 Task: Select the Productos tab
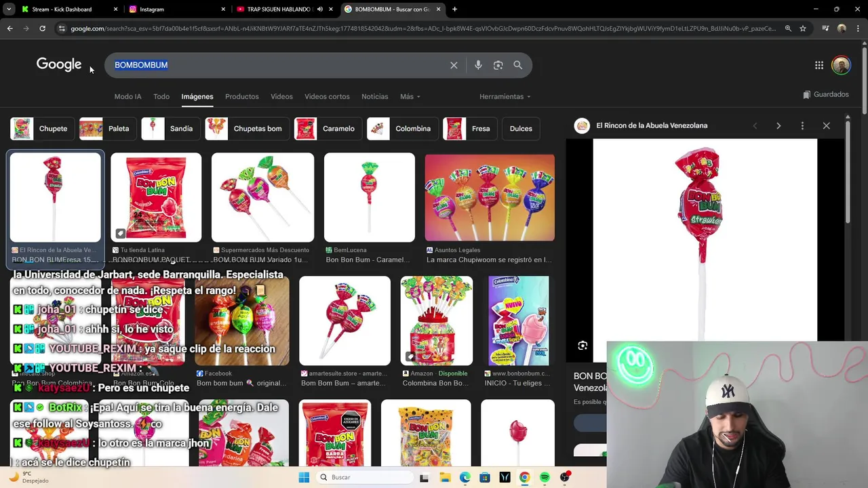(242, 96)
